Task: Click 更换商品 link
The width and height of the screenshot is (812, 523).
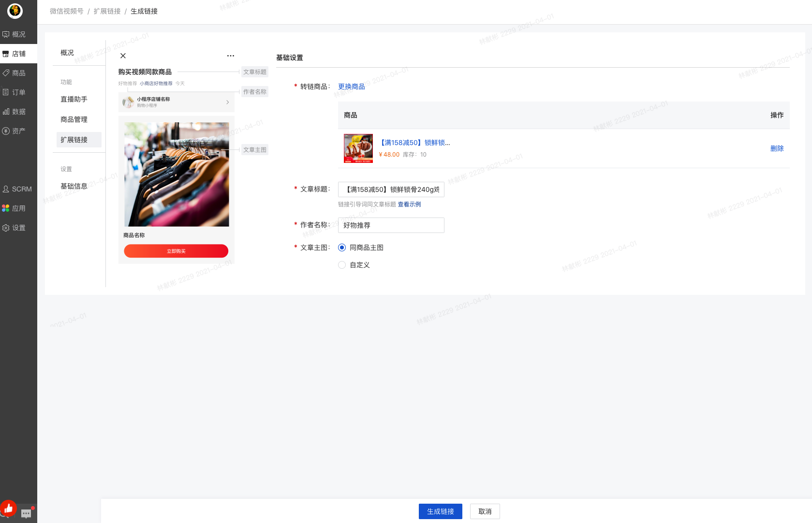Action: pos(351,87)
